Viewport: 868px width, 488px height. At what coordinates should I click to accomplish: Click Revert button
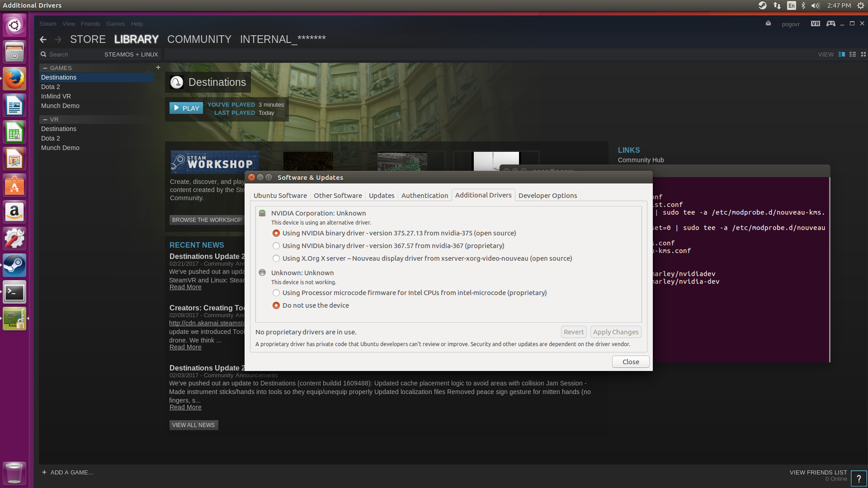coord(574,332)
